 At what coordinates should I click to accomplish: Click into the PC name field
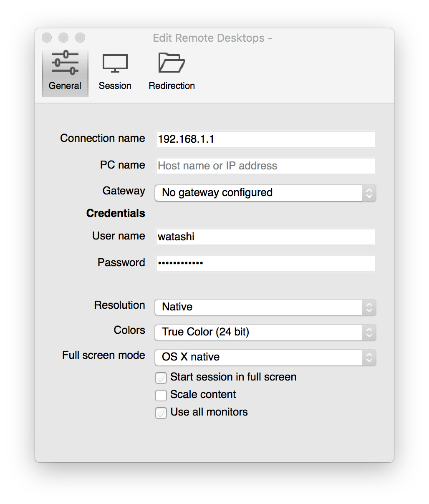266,166
